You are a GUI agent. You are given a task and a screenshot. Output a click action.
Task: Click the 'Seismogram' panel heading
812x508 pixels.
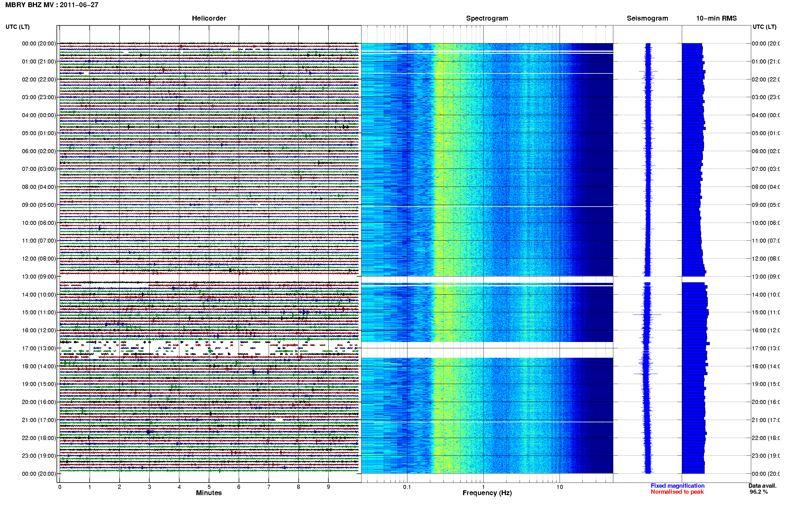647,18
